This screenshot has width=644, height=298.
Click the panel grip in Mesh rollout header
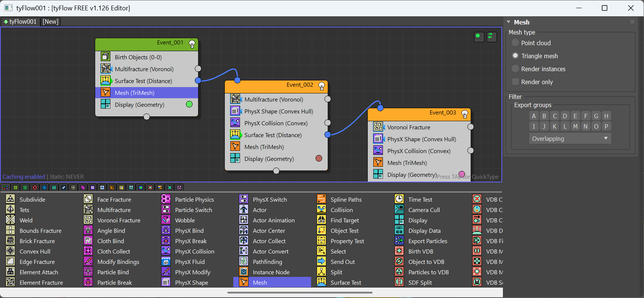pos(632,22)
